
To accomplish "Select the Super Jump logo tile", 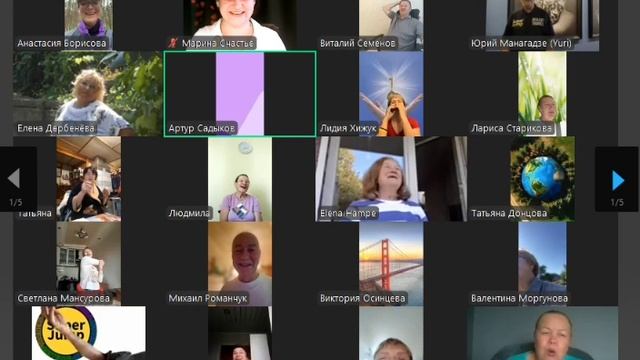I will 89,333.
